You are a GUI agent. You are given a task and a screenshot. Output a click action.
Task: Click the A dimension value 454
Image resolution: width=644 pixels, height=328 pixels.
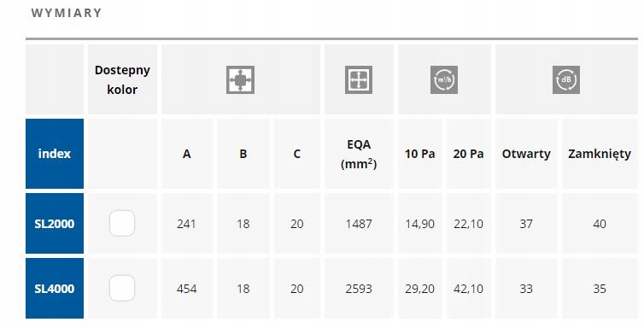(186, 289)
